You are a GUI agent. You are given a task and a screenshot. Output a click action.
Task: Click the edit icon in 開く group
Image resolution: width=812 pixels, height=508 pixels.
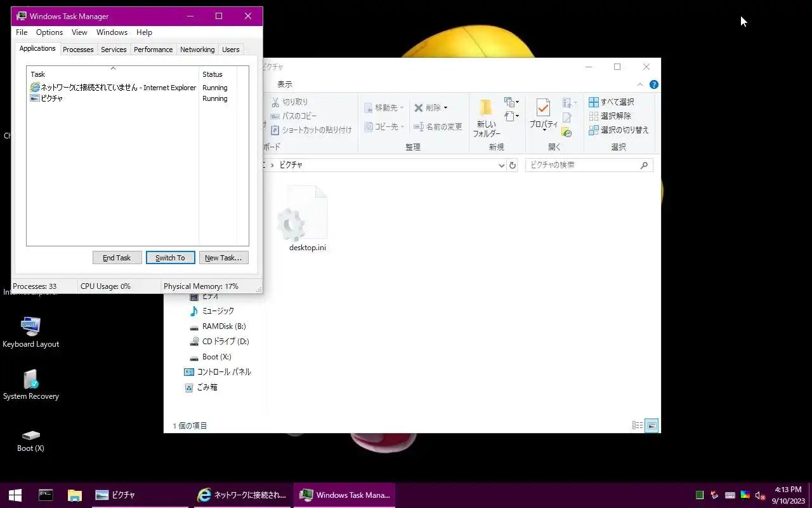[x=567, y=118]
